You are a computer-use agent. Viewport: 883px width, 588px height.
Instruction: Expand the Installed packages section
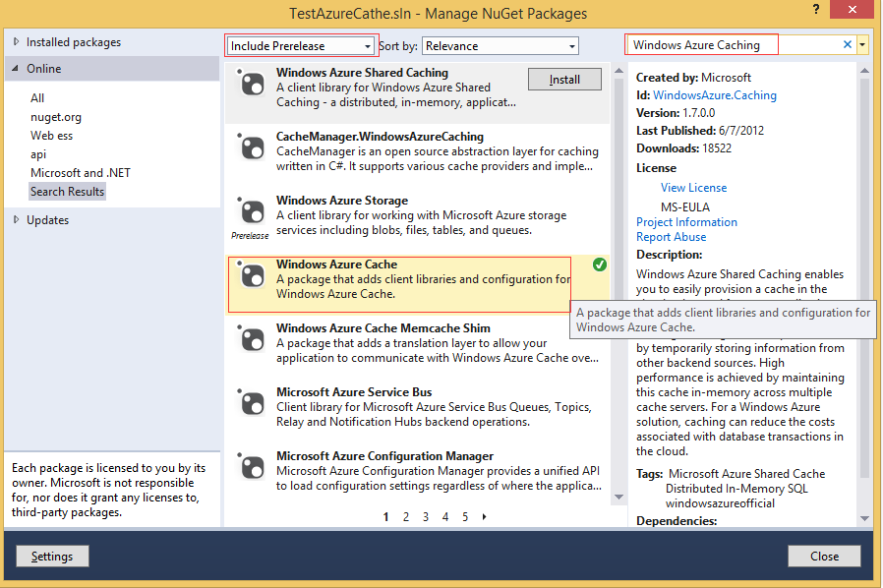pyautogui.click(x=16, y=41)
